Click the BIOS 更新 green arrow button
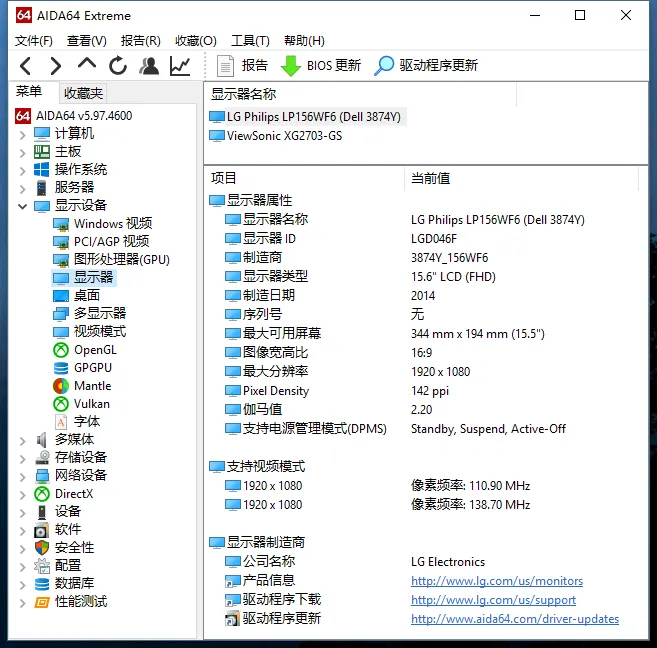This screenshot has width=657, height=648. (321, 66)
